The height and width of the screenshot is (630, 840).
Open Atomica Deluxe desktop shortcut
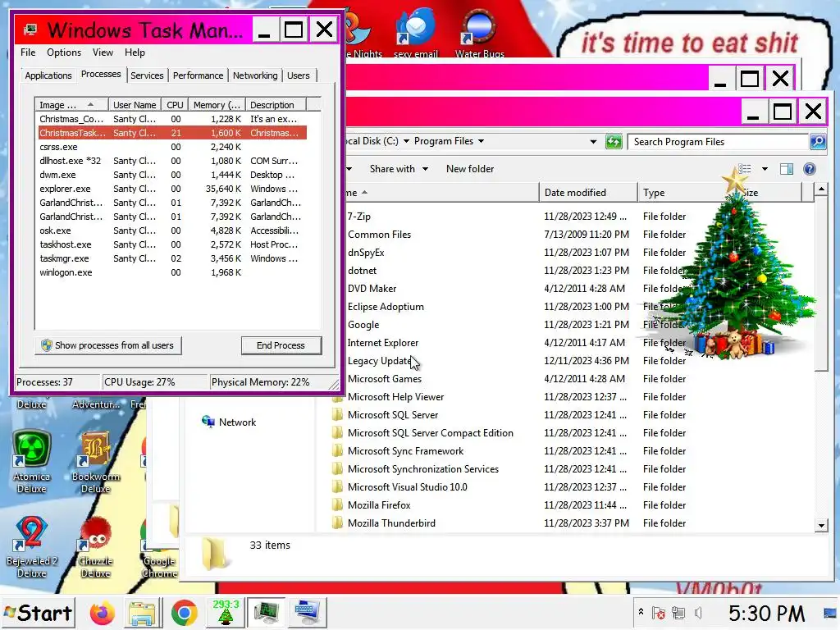pyautogui.click(x=32, y=462)
